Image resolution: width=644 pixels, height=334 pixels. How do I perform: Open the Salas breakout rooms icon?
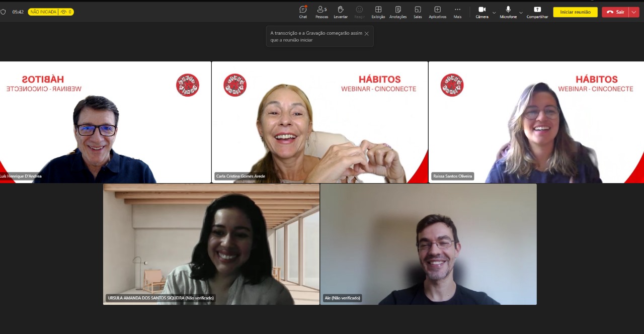[x=417, y=11]
